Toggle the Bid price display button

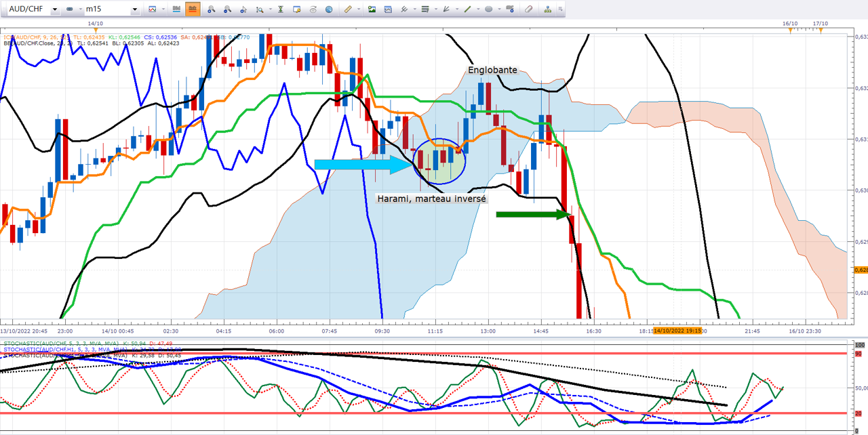click(x=176, y=9)
